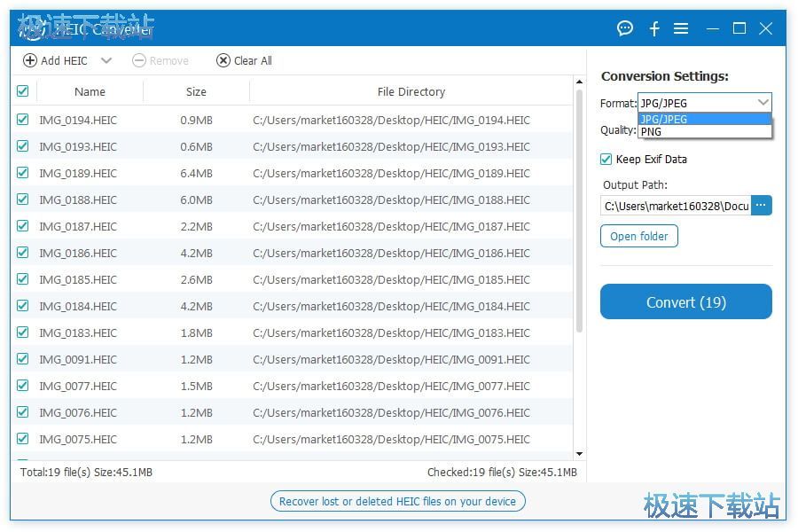Screen dimensions: 798x532
Task: Toggle the select-all checkbox in header
Action: (x=23, y=91)
